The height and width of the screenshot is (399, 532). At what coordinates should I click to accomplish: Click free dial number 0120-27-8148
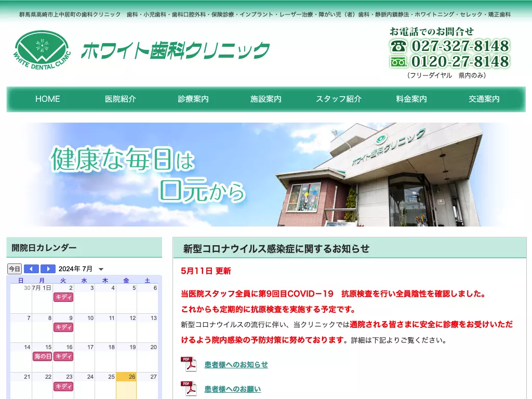(460, 62)
